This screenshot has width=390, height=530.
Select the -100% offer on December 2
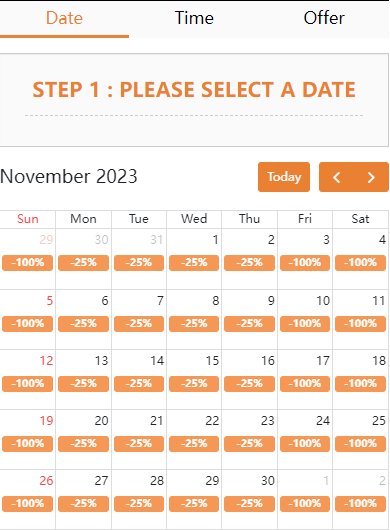[360, 504]
